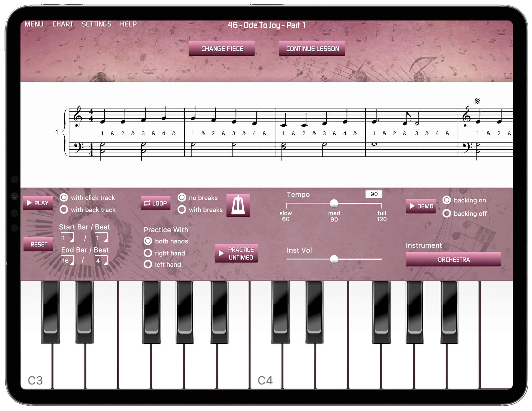Open the SETTINGS menu item

pos(96,24)
